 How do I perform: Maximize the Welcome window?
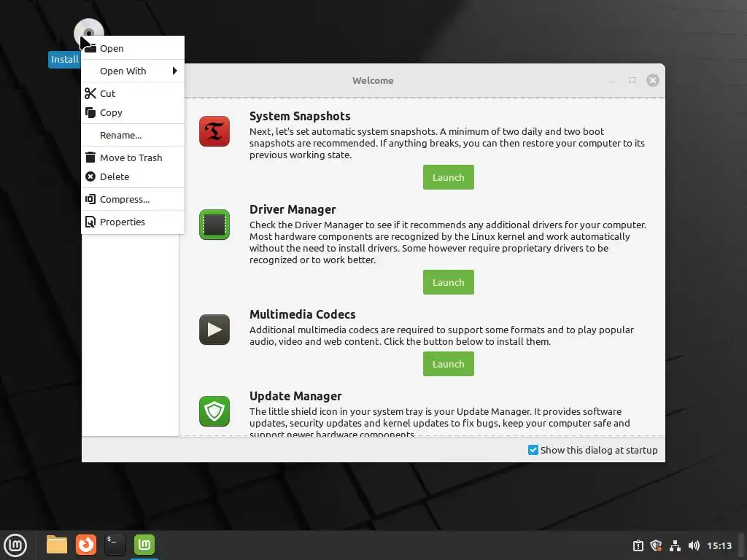(632, 80)
